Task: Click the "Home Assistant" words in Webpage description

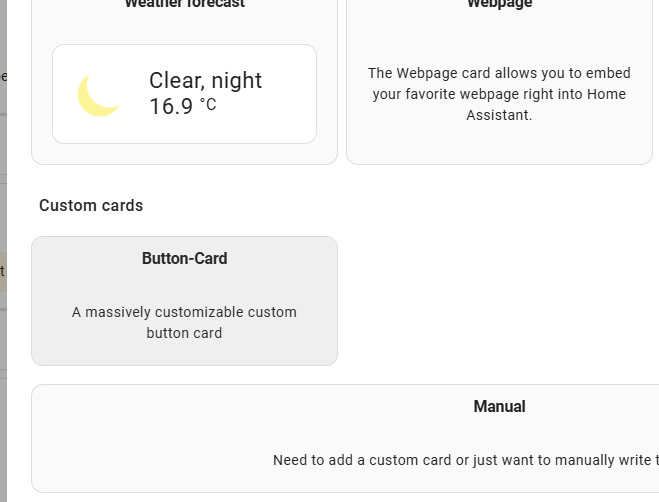Action: 546,105
